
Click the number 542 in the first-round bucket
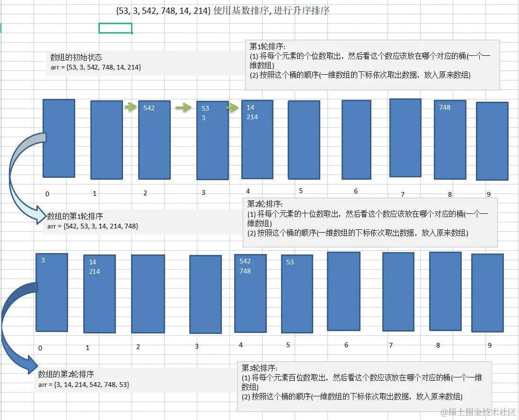tap(149, 108)
